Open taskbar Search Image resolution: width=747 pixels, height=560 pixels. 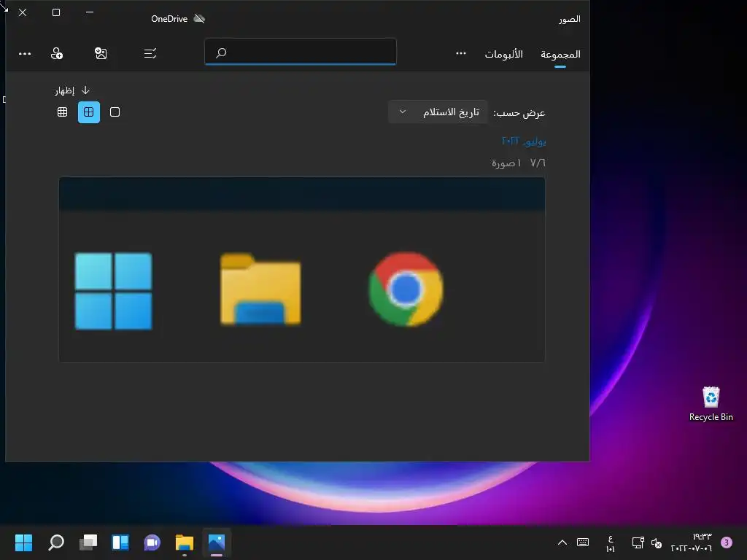point(56,542)
